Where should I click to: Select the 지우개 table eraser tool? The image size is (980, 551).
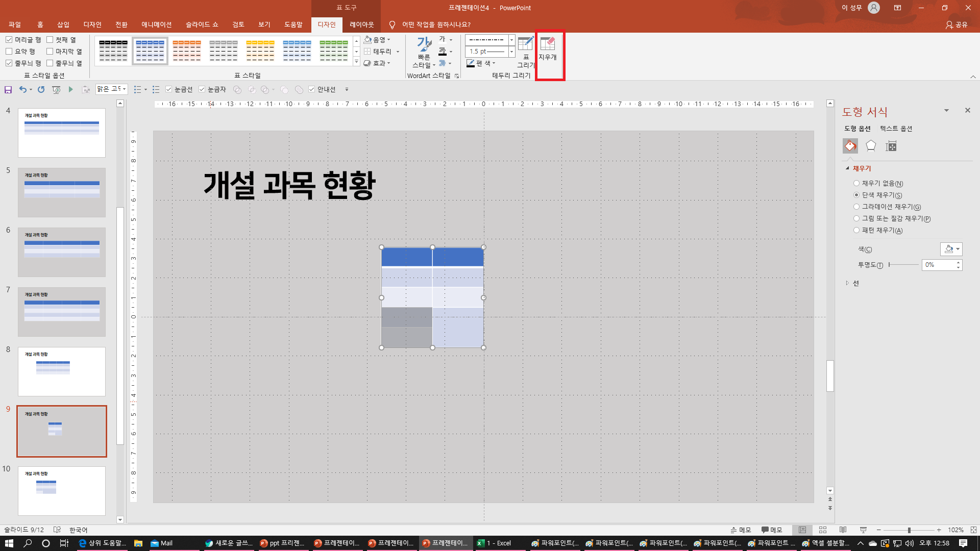548,49
